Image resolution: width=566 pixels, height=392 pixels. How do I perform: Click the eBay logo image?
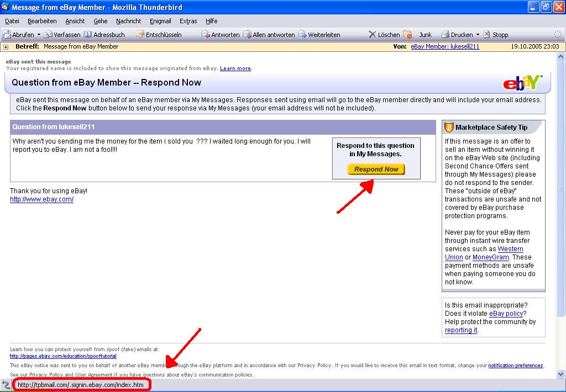pos(522,83)
